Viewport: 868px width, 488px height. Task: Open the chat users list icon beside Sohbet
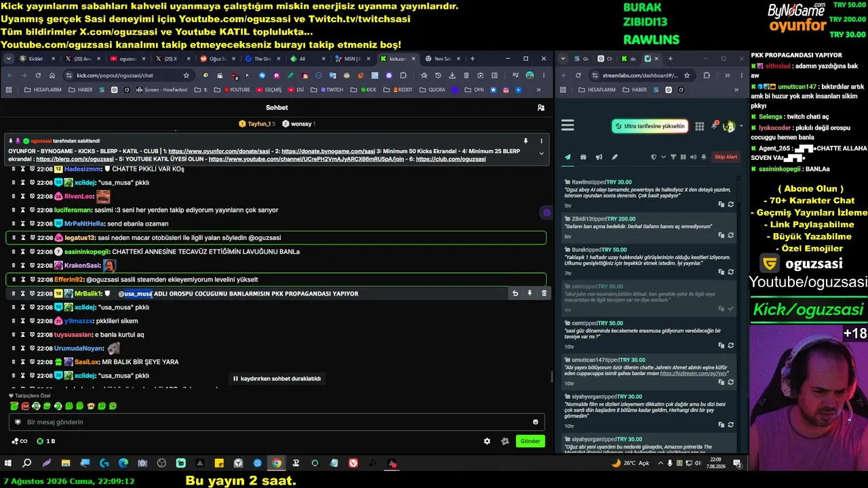pos(540,108)
